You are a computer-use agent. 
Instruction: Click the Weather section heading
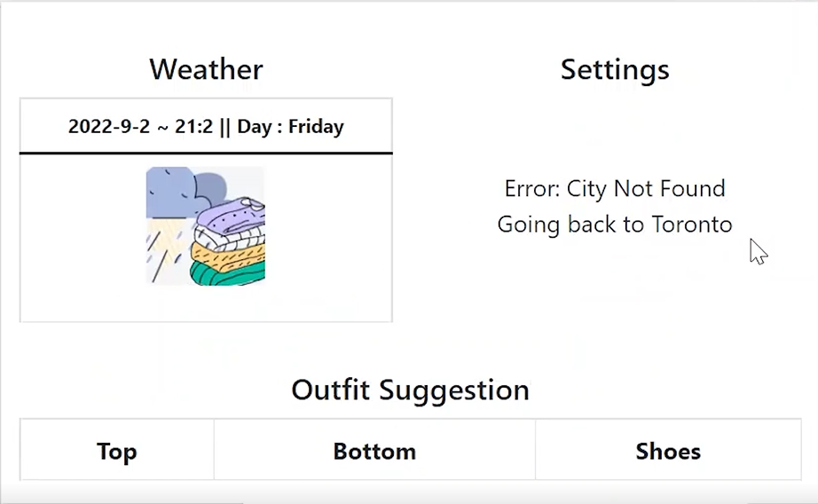(x=206, y=69)
